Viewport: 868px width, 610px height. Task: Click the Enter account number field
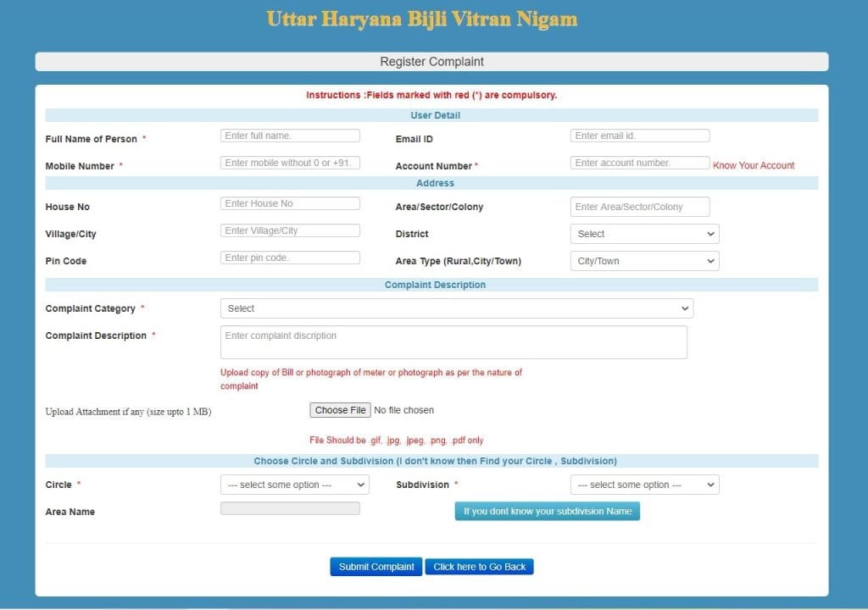[639, 162]
